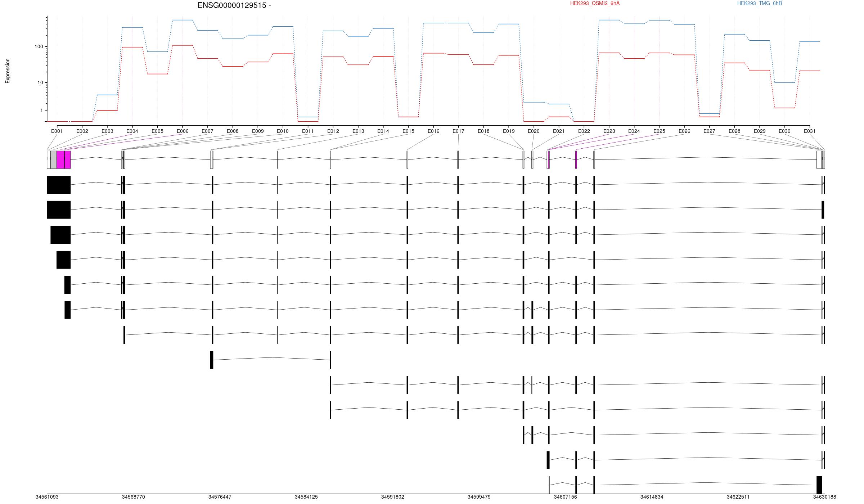Click the ENSG00000129515 gene title
This screenshot has height=504, width=864.
[234, 5]
